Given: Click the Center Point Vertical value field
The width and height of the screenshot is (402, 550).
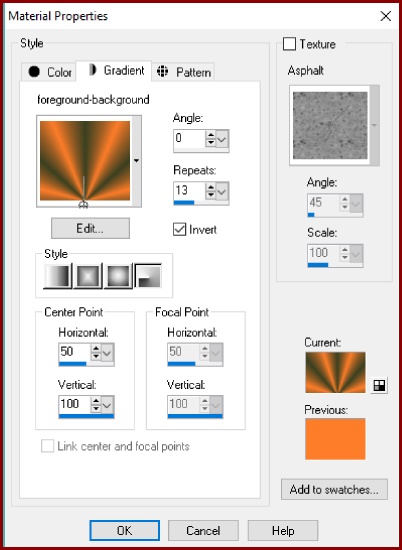Looking at the screenshot, I should 75,405.
